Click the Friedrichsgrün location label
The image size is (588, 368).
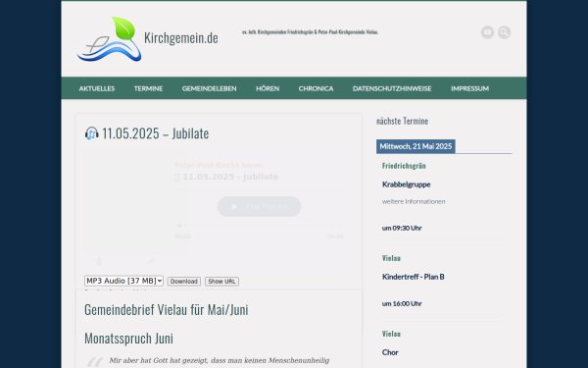pos(404,166)
